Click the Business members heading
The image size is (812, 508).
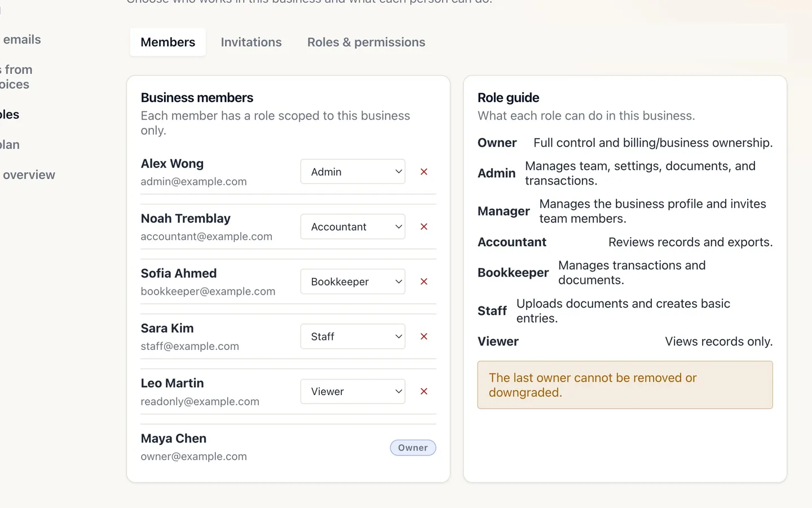coord(197,98)
